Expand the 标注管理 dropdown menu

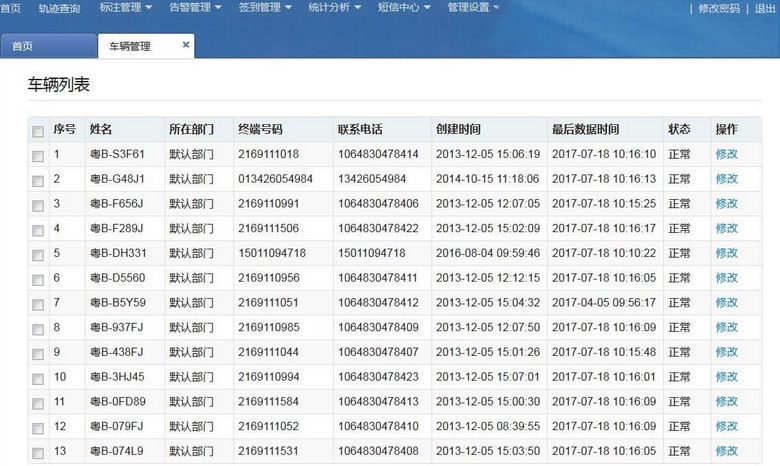click(125, 7)
